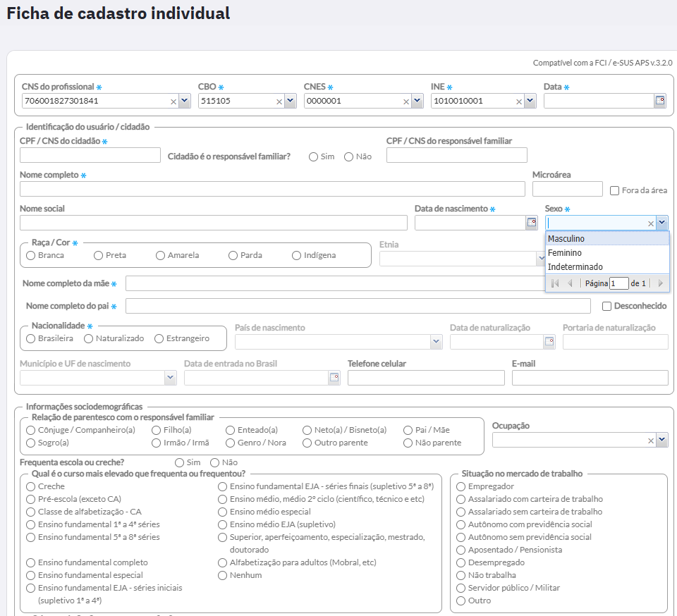The width and height of the screenshot is (677, 616).
Task: Clear the Ocupação field with X
Action: click(x=651, y=441)
